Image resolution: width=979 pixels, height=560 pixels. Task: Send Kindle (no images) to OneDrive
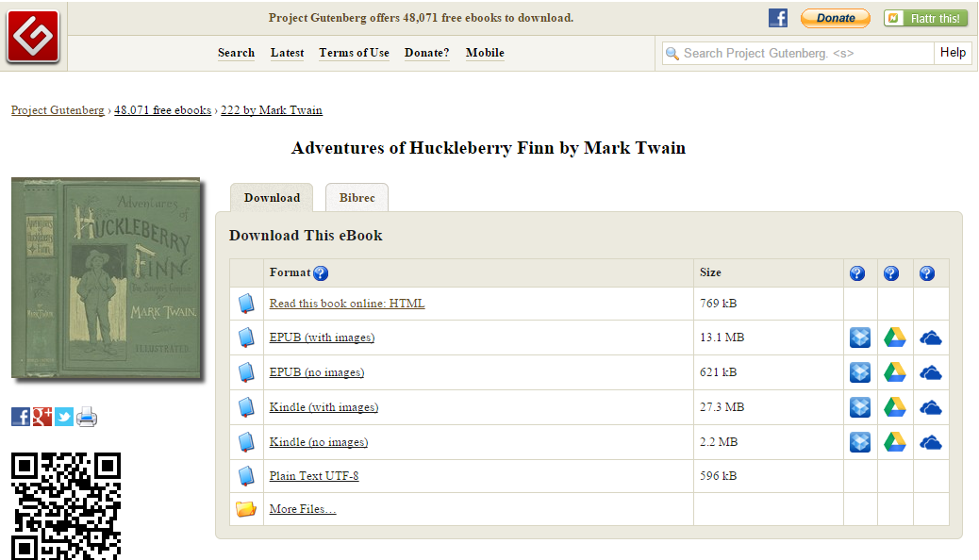click(x=930, y=443)
